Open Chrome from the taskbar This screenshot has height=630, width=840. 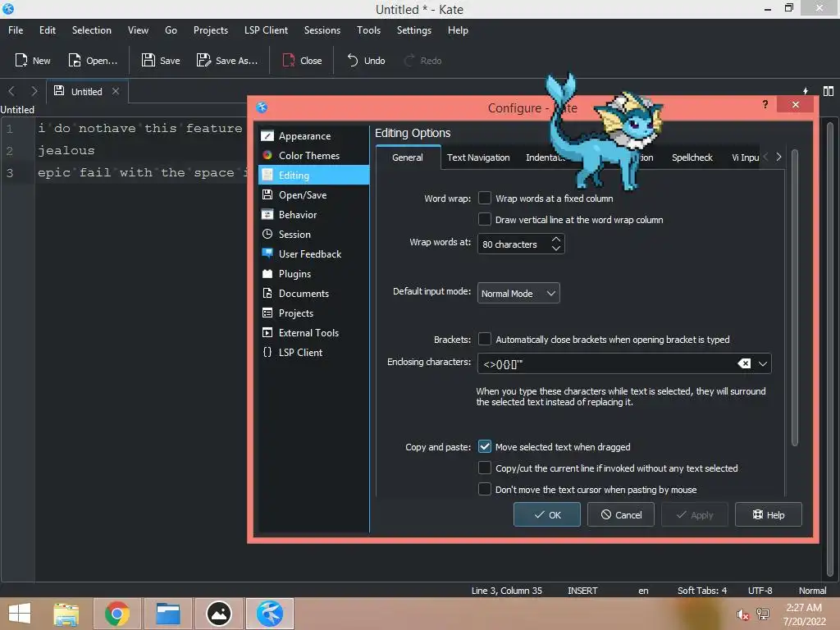(116, 614)
